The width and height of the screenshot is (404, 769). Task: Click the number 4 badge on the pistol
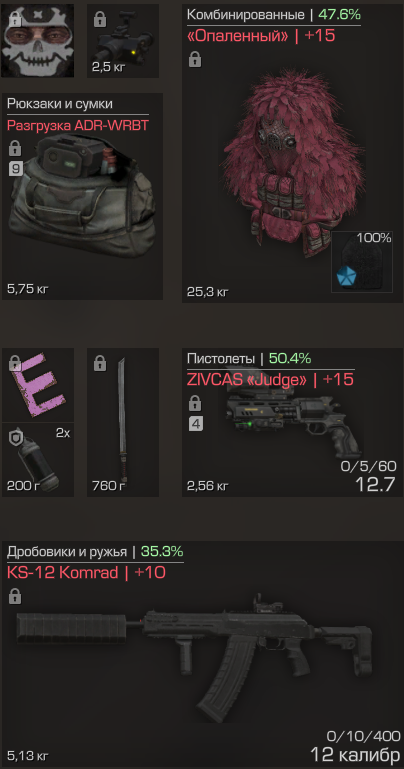pyautogui.click(x=195, y=424)
